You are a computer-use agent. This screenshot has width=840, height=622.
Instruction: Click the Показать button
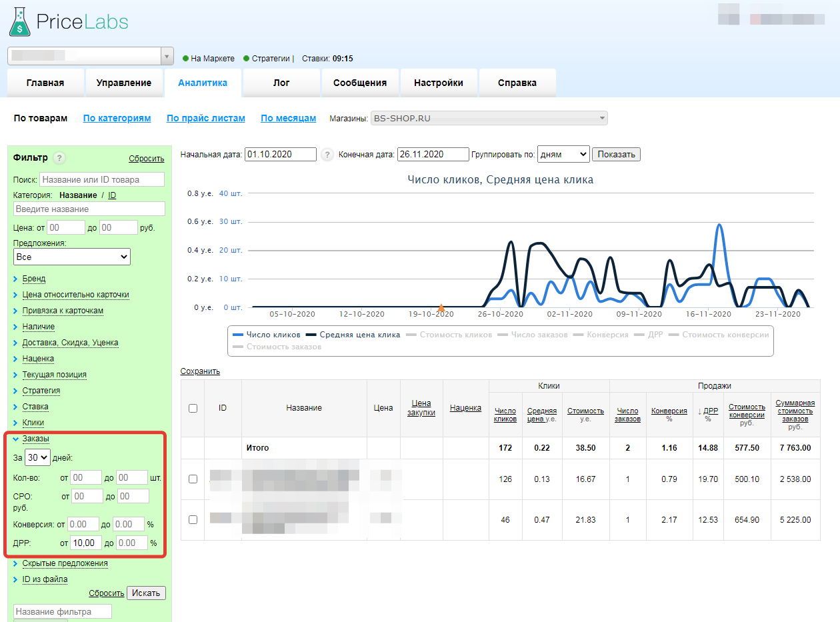click(616, 154)
